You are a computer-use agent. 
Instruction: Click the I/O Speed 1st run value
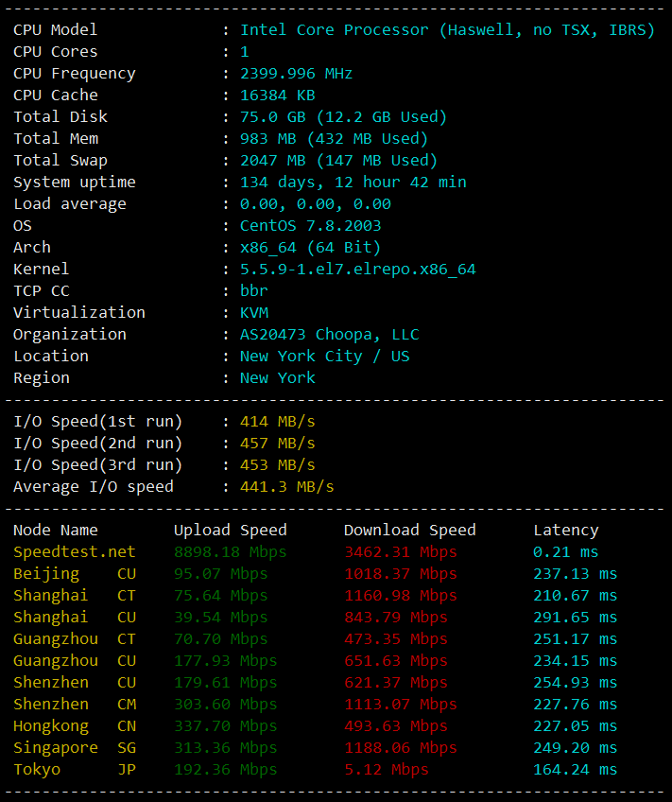point(278,422)
